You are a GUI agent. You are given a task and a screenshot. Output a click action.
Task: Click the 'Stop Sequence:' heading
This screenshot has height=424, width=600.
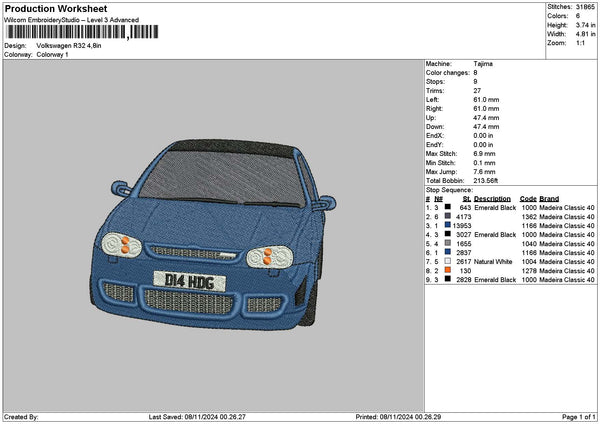pos(449,190)
